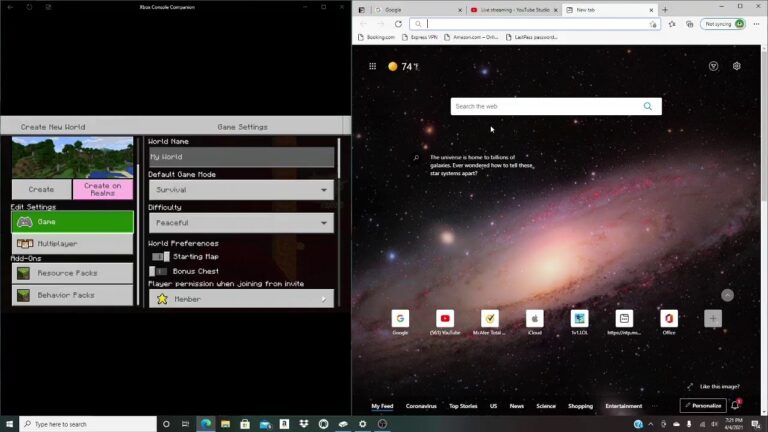Viewport: 768px width, 432px height.
Task: Expand the Difficulty dropdown
Action: [x=241, y=223]
